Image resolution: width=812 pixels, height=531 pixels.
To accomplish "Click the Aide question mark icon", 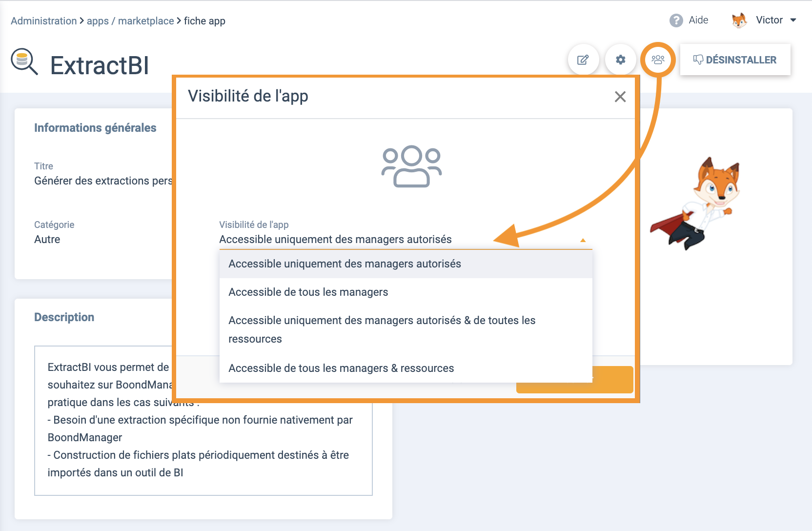I will pyautogui.click(x=676, y=20).
